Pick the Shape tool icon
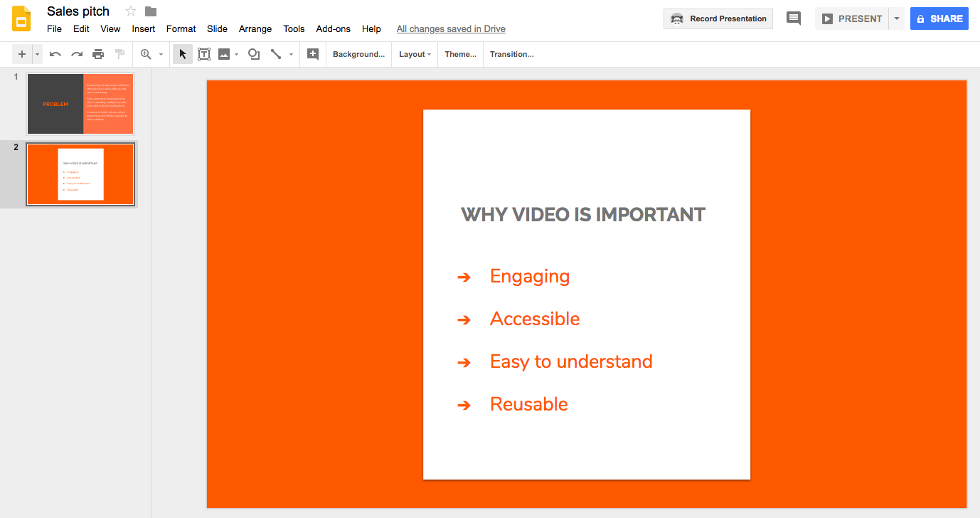The width and height of the screenshot is (980, 518). pos(254,53)
